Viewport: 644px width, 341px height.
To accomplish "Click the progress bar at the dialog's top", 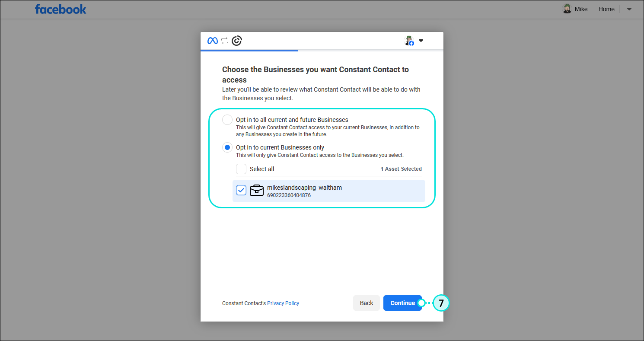I will pyautogui.click(x=322, y=51).
